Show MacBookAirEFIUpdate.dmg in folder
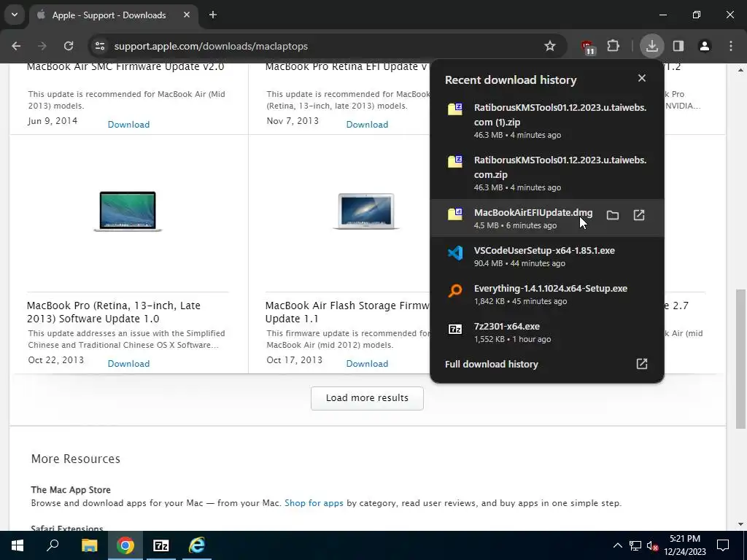Viewport: 747px width, 560px height. pyautogui.click(x=613, y=215)
